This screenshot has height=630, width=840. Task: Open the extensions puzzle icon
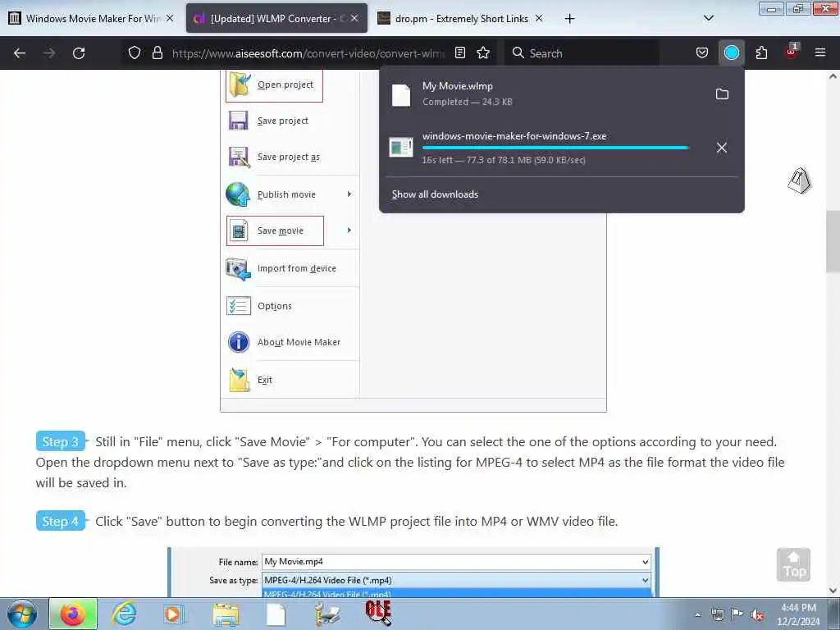click(x=761, y=52)
